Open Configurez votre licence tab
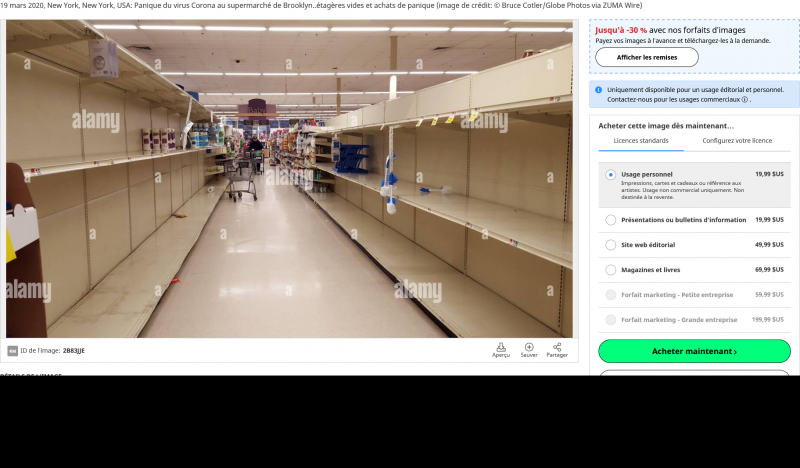Viewport: 800px width, 468px height. pos(737,141)
